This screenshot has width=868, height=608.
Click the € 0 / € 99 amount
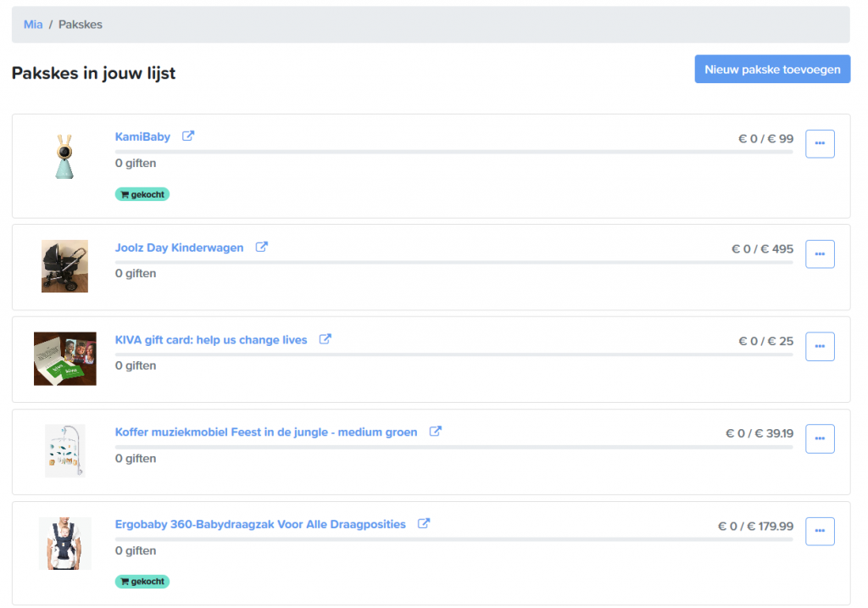(765, 138)
